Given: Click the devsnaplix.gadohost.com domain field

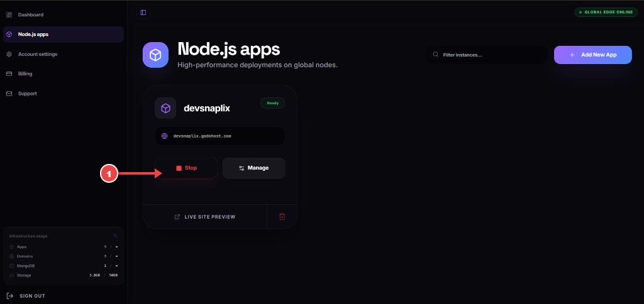Looking at the screenshot, I should pos(219,136).
